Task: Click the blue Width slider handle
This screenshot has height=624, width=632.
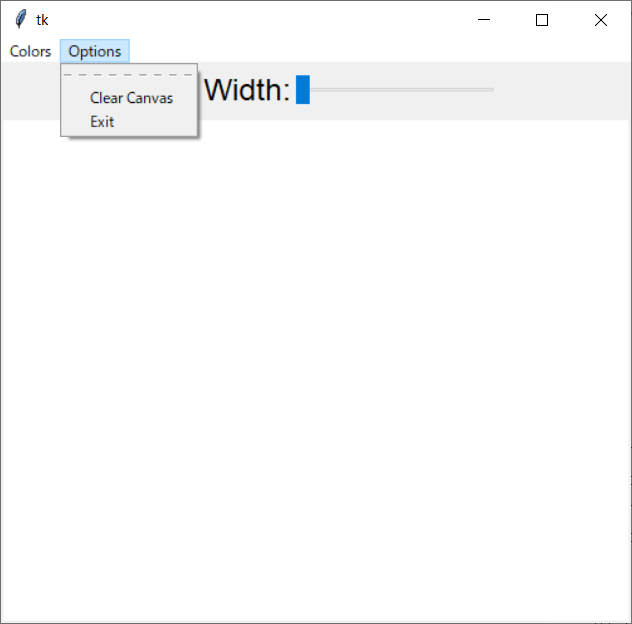Action: click(303, 89)
